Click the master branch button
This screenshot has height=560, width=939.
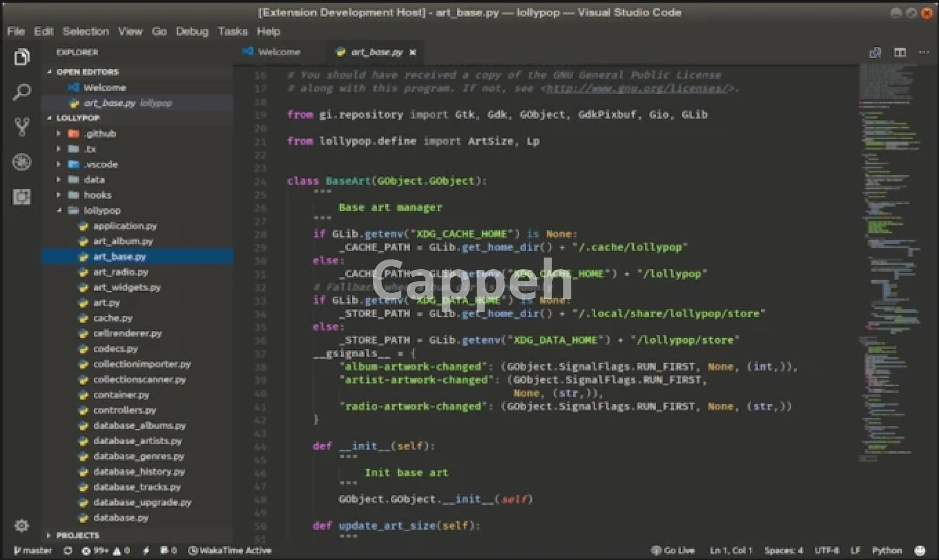tap(33, 551)
